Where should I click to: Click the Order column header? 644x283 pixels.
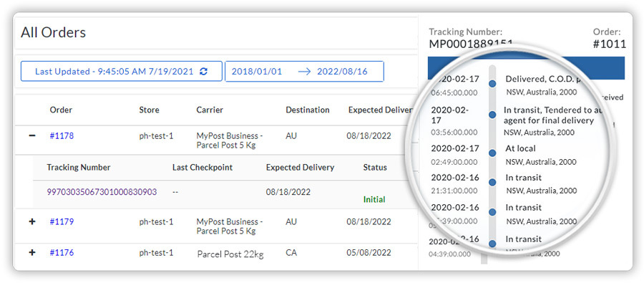coord(61,110)
